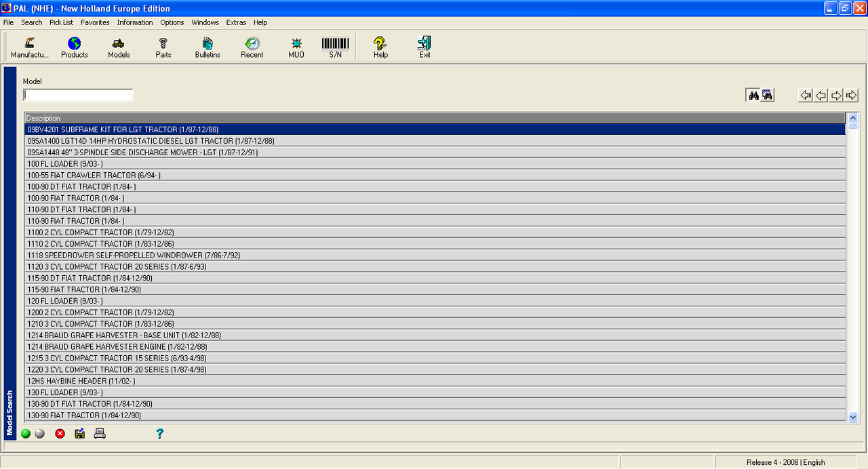Select row 100 FL LOADER (9/03- )
The height and width of the screenshot is (469, 868).
coord(435,164)
